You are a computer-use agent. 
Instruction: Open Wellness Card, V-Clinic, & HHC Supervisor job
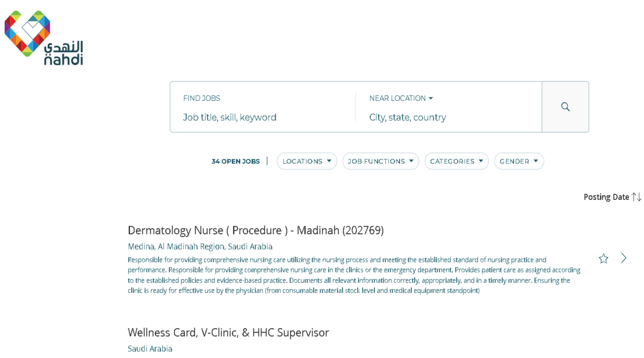click(228, 332)
